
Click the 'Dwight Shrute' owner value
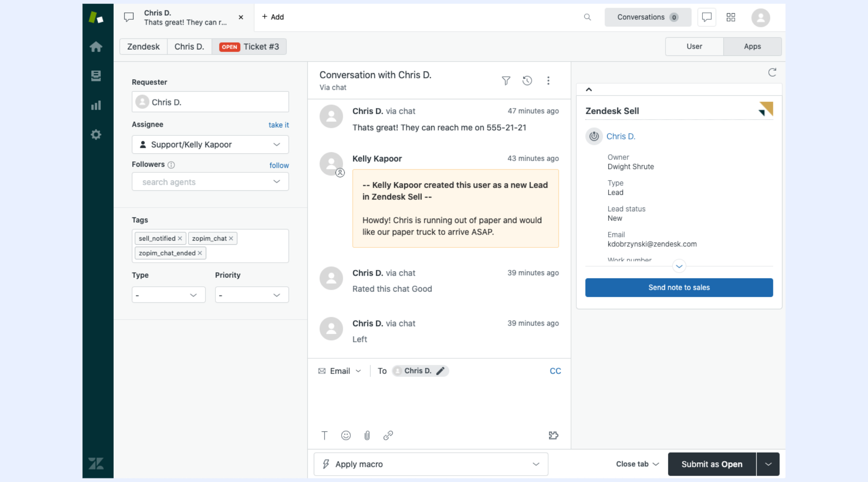click(631, 167)
